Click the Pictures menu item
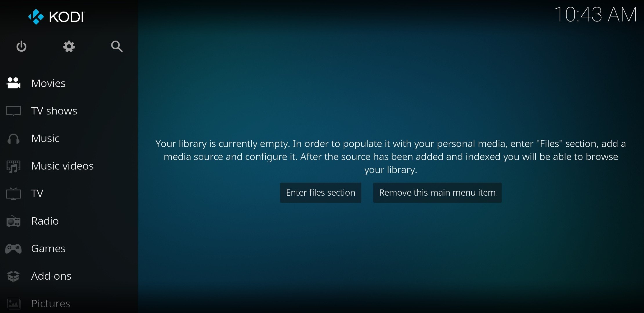 (x=50, y=302)
